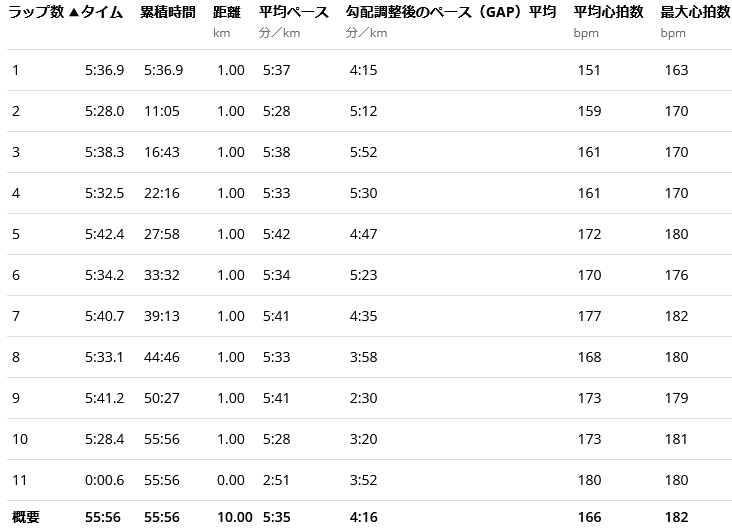
Task: Select the total distance 10.00 in summary
Action: click(235, 517)
